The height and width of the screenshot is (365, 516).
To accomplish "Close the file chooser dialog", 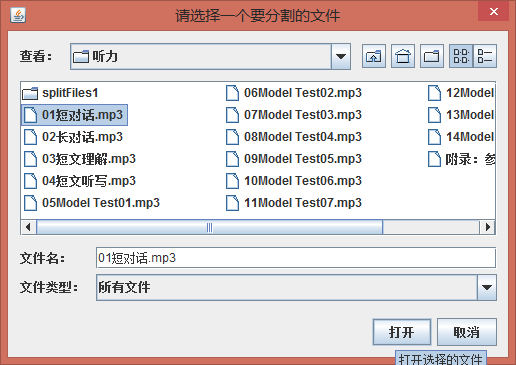I will 494,11.
